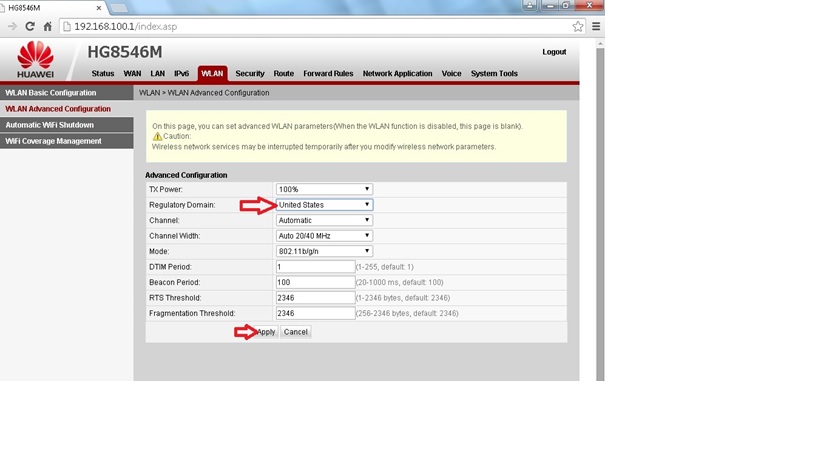
Task: Bookmark this page with star icon
Action: coord(578,26)
